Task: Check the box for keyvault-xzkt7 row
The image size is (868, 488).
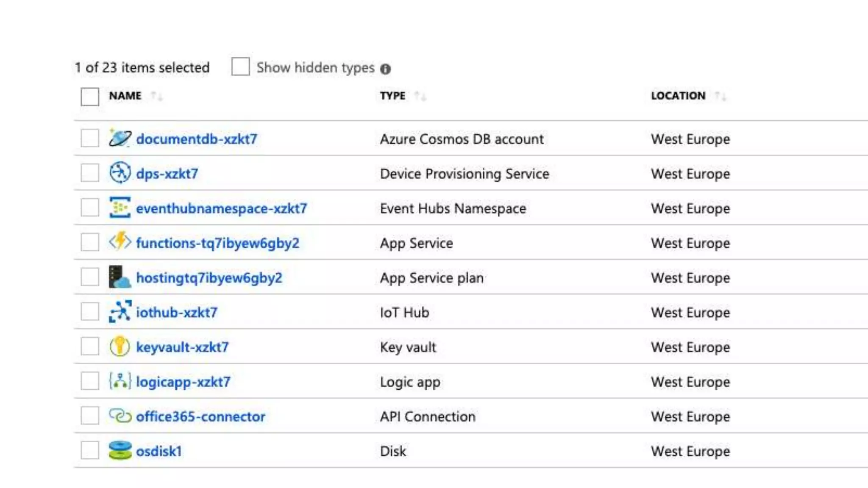Action: click(90, 347)
